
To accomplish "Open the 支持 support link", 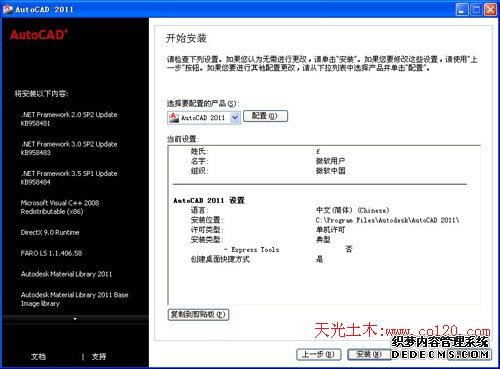I will click(x=99, y=357).
